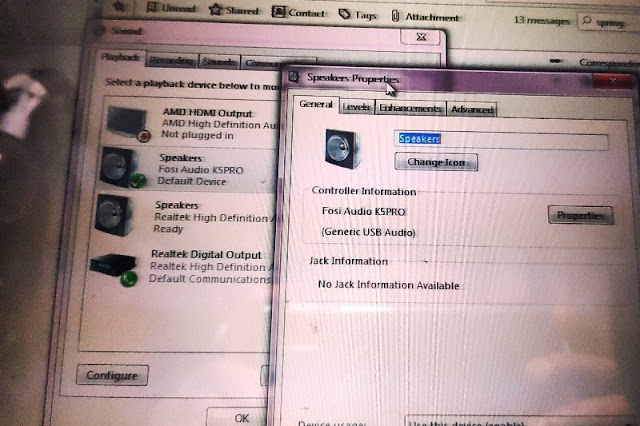Switch to the Levels tab
Screen dimensions: 640x426
(x=356, y=107)
